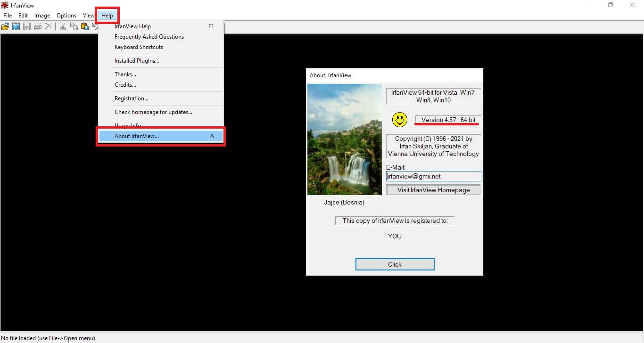Click the Click button in About dialog
The width and height of the screenshot is (644, 343).
click(x=395, y=264)
